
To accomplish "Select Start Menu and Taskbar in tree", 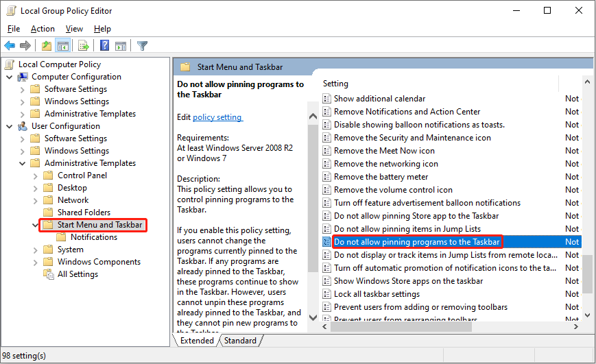I will pyautogui.click(x=99, y=225).
